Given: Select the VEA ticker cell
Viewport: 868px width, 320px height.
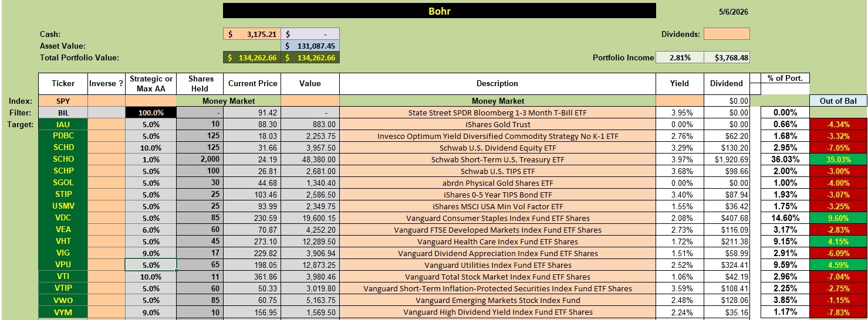Looking at the screenshot, I should pyautogui.click(x=63, y=230).
